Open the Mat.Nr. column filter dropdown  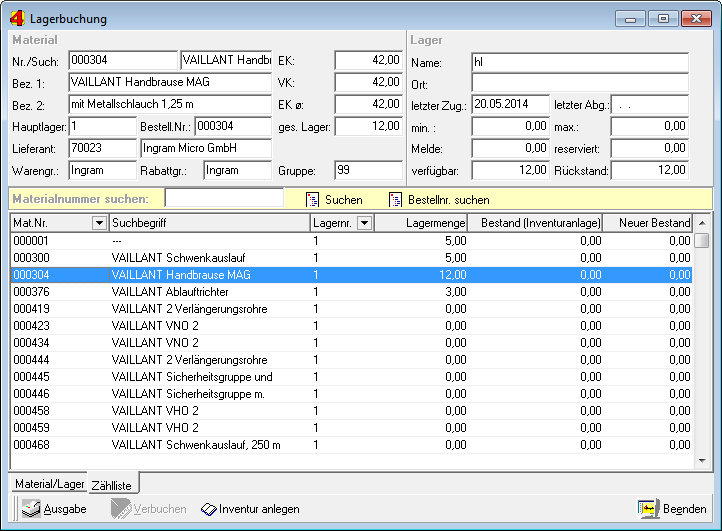(x=98, y=223)
